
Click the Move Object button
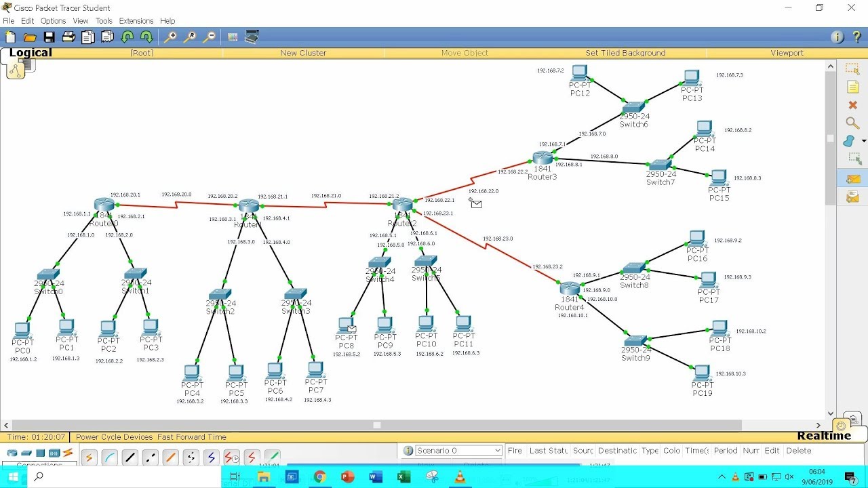point(465,53)
